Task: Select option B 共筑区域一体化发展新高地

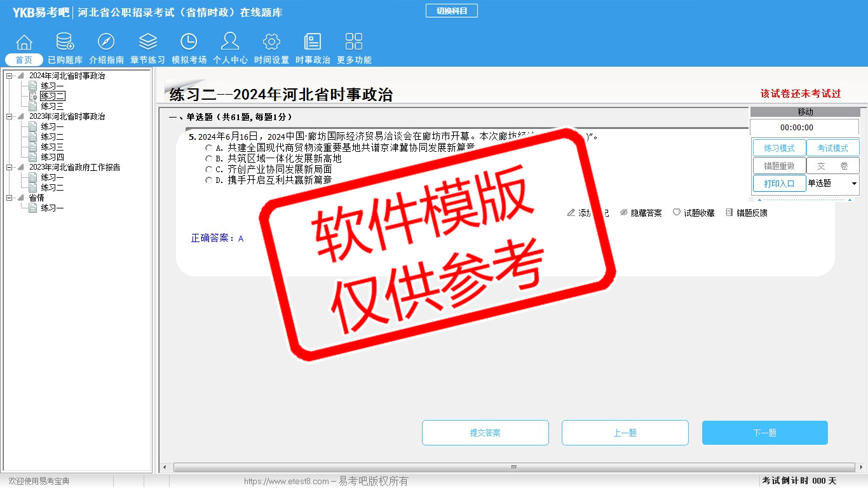Action: click(x=208, y=159)
